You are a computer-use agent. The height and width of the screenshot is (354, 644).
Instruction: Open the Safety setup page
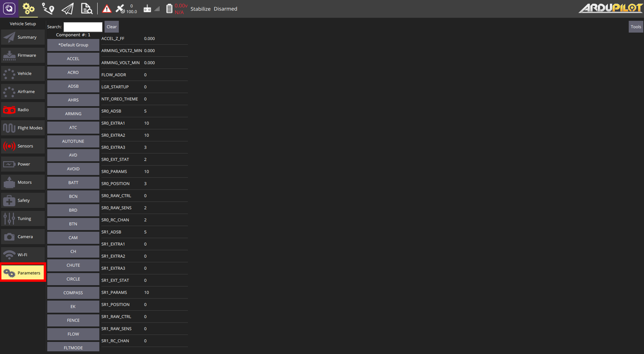[23, 200]
